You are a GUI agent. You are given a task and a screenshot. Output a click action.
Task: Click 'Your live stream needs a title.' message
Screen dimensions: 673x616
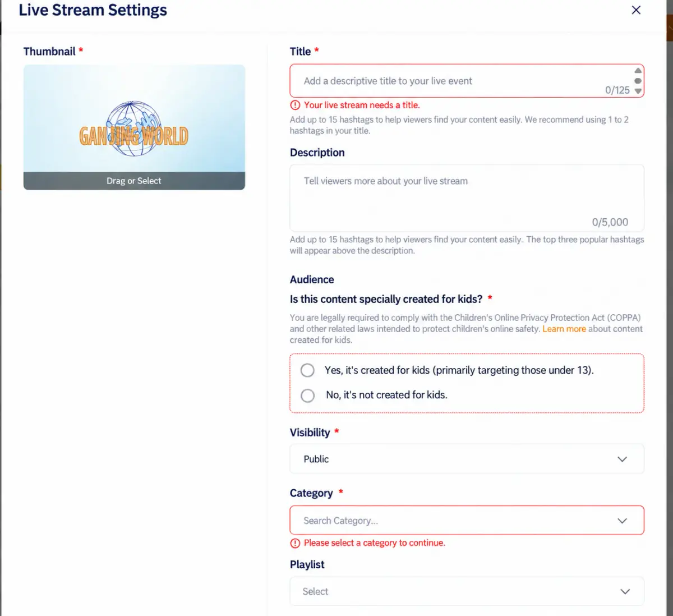click(362, 105)
